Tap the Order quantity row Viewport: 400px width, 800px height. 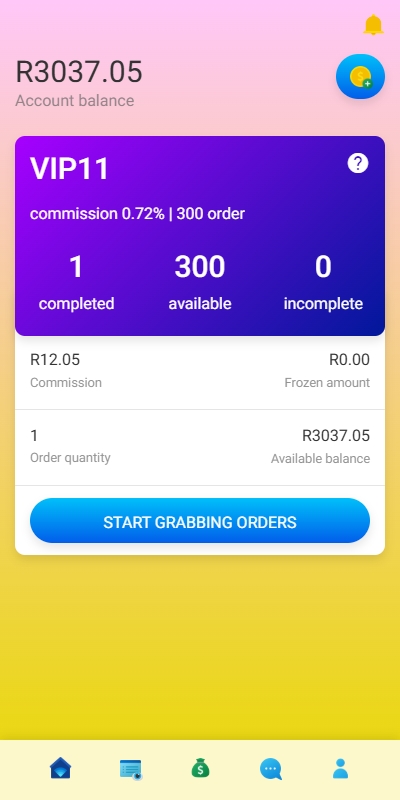(x=200, y=447)
